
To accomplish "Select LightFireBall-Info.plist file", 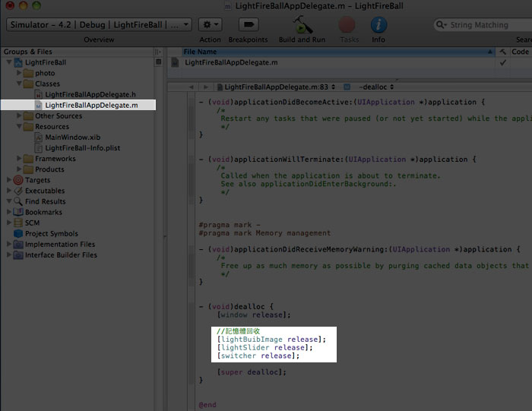I will [x=82, y=148].
